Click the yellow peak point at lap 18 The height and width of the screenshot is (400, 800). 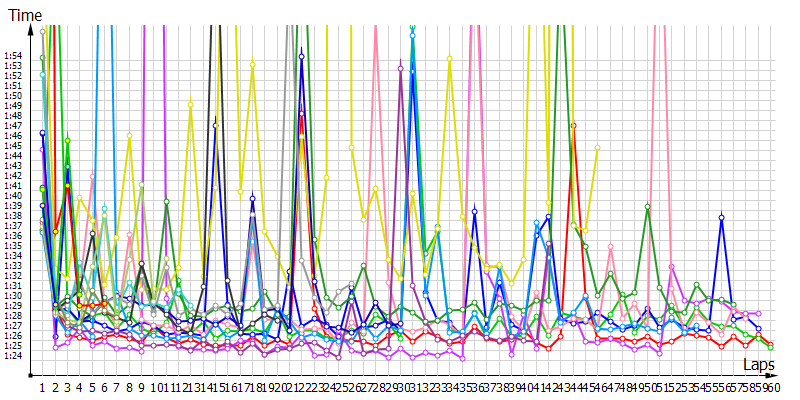pos(252,65)
